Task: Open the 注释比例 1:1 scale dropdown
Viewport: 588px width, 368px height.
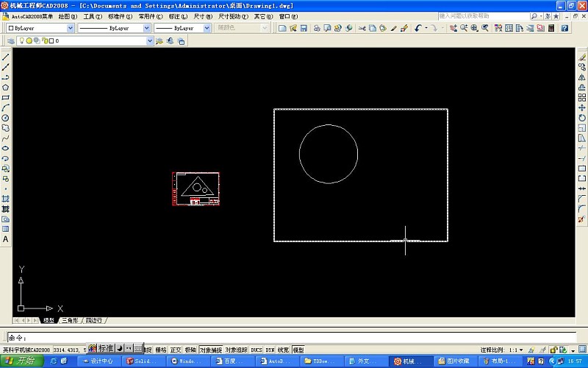Action: pos(516,350)
